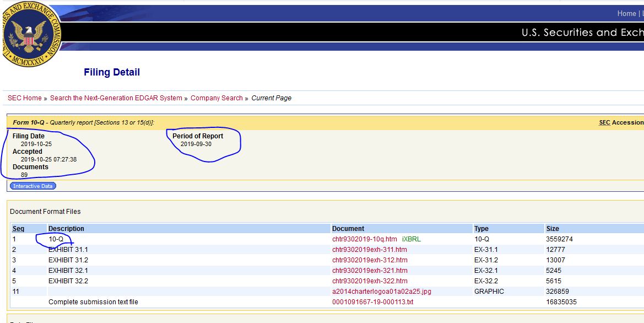Open chtr9302019-10q.htm document

coord(364,239)
